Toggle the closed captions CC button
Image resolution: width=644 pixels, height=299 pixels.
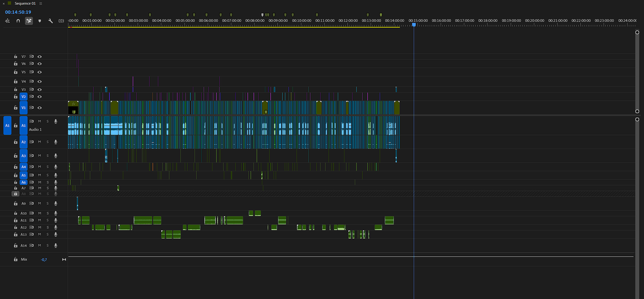tap(61, 20)
